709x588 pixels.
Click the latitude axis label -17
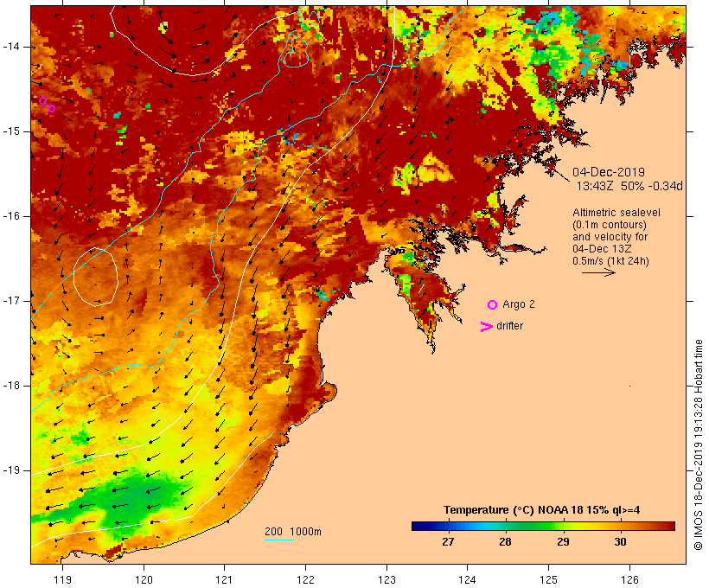point(10,301)
